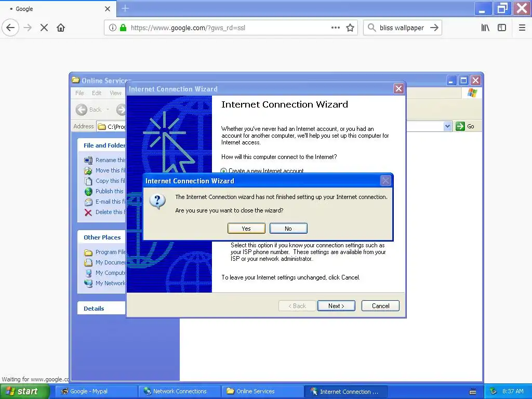This screenshot has width=532, height=399.
Task: Open Edit menu in Online Services window
Action: click(x=97, y=93)
